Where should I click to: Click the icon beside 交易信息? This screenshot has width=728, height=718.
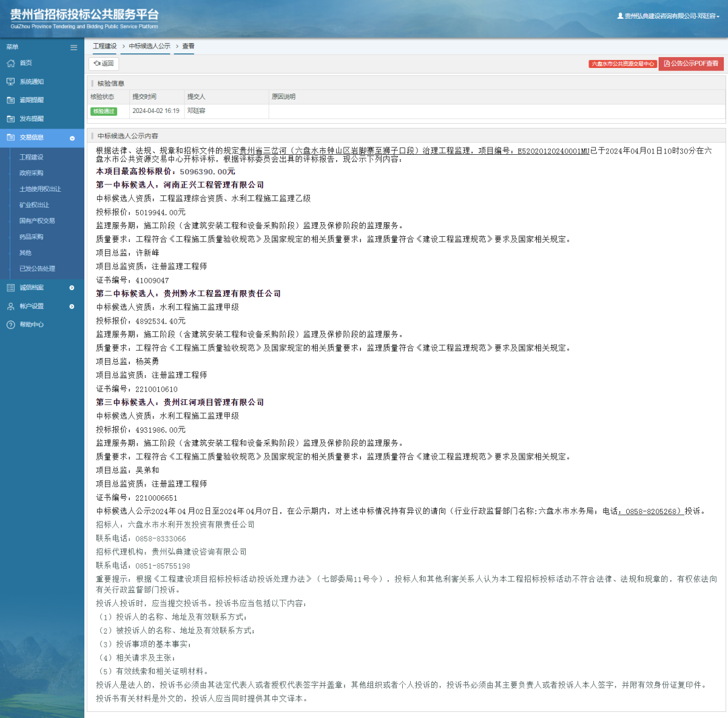click(x=10, y=138)
